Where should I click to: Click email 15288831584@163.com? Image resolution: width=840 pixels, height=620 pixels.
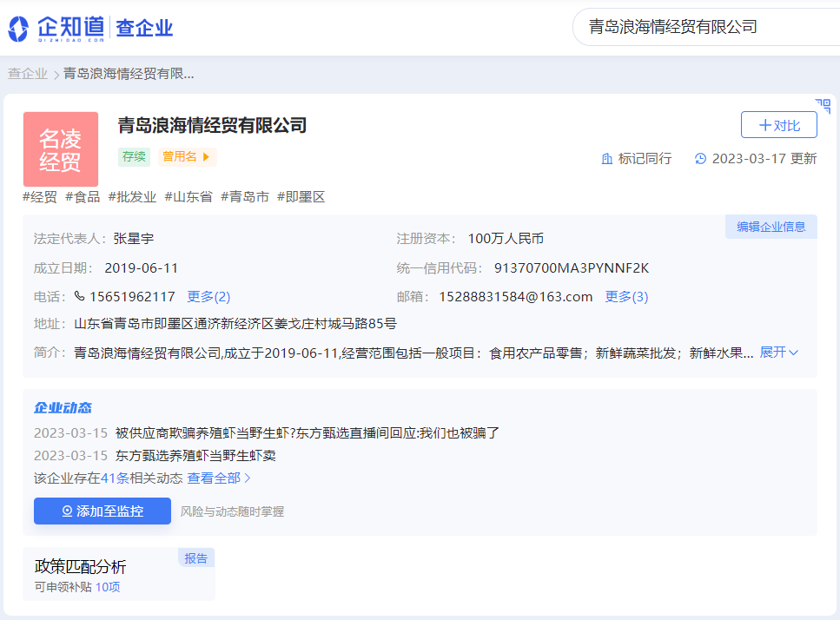click(516, 297)
